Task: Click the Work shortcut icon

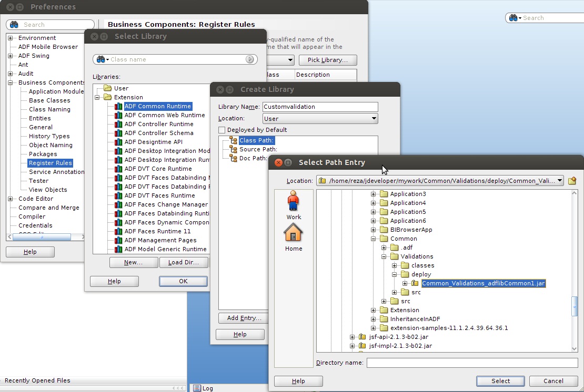Action: pos(294,201)
